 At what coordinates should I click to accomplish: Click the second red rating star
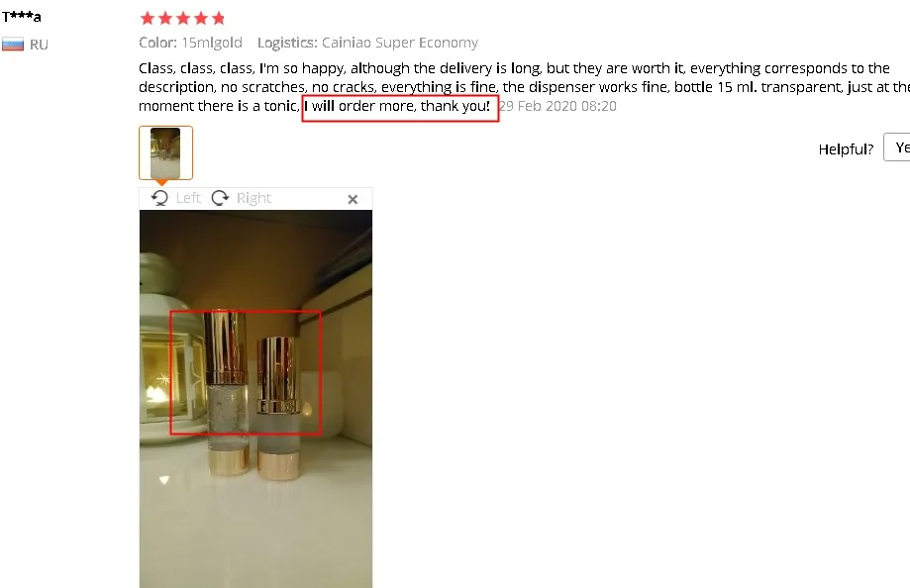165,19
